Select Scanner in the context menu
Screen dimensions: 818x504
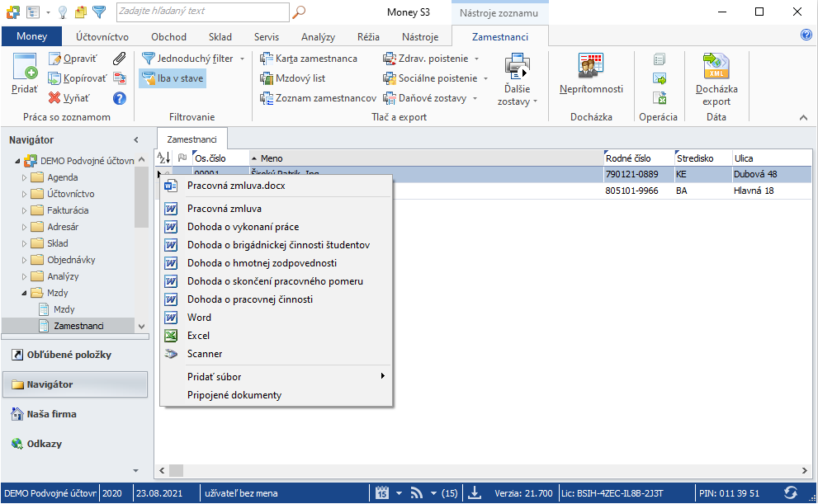tap(276, 354)
